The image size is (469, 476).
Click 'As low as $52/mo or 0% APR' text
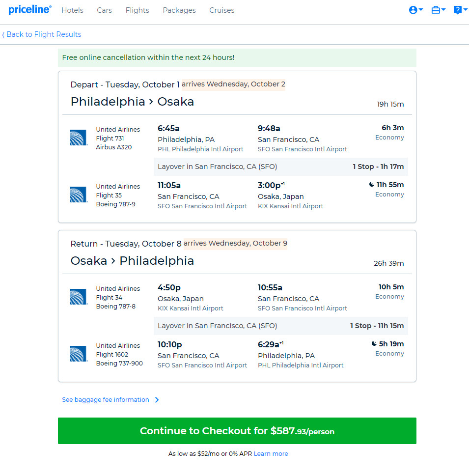coord(210,453)
